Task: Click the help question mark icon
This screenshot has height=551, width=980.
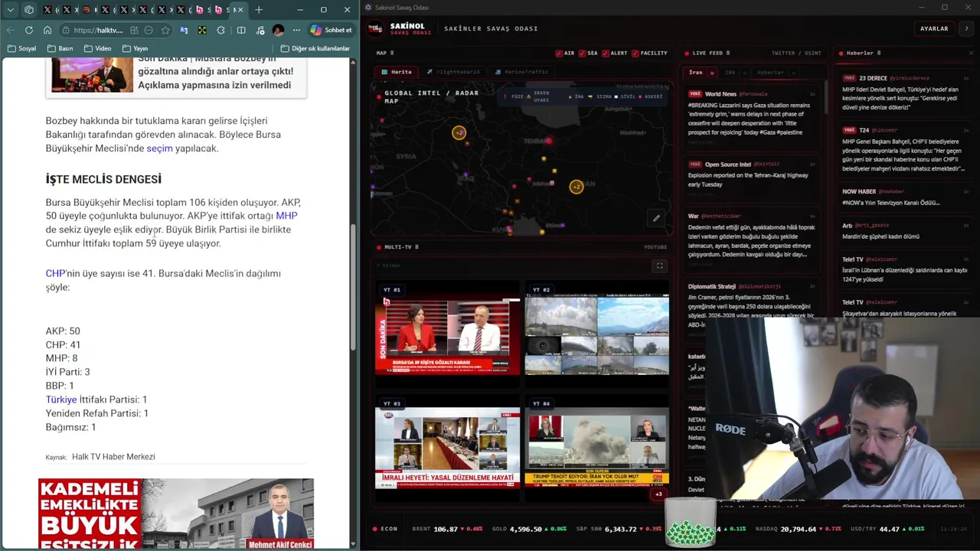Action: tap(966, 28)
